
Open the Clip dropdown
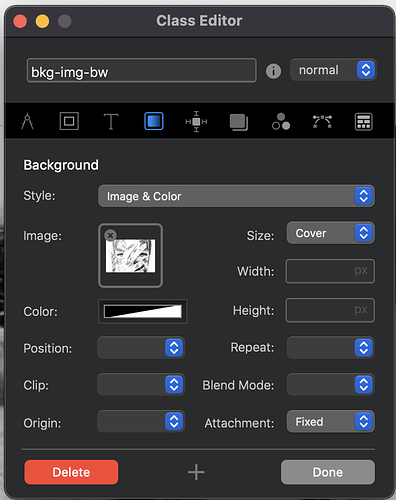[x=141, y=385]
